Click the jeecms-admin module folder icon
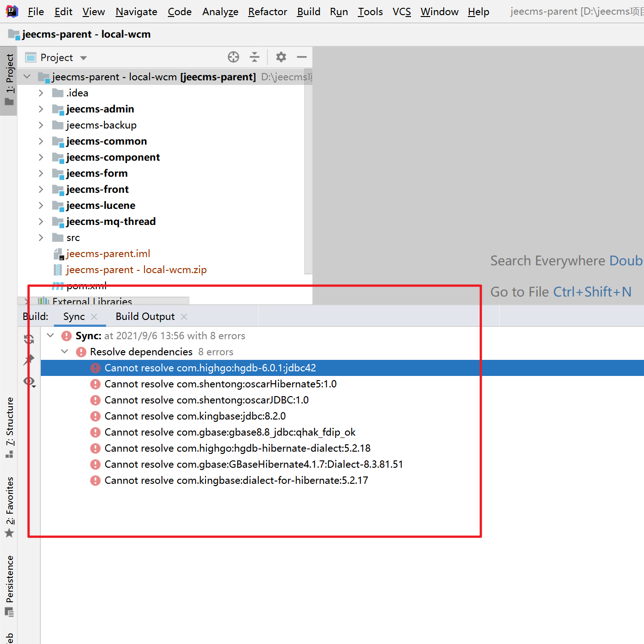 [58, 109]
